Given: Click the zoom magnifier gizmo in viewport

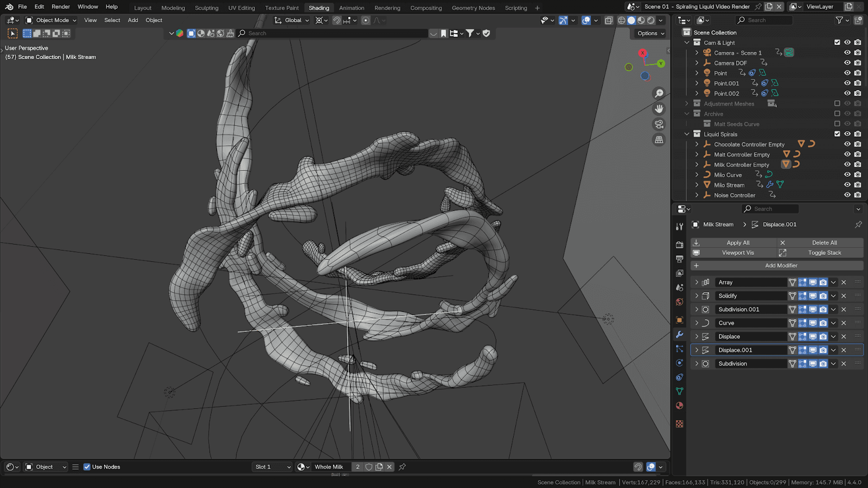Looking at the screenshot, I should [x=659, y=94].
